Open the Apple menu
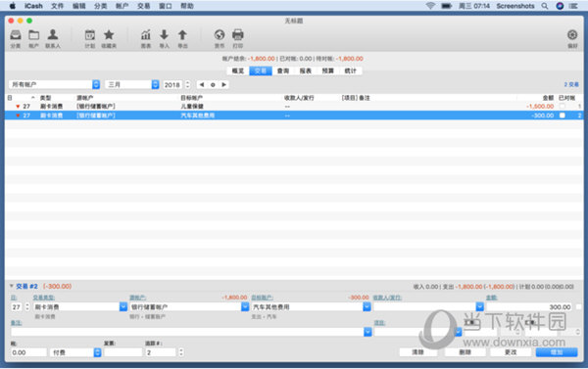This screenshot has height=369, width=588. [x=13, y=6]
